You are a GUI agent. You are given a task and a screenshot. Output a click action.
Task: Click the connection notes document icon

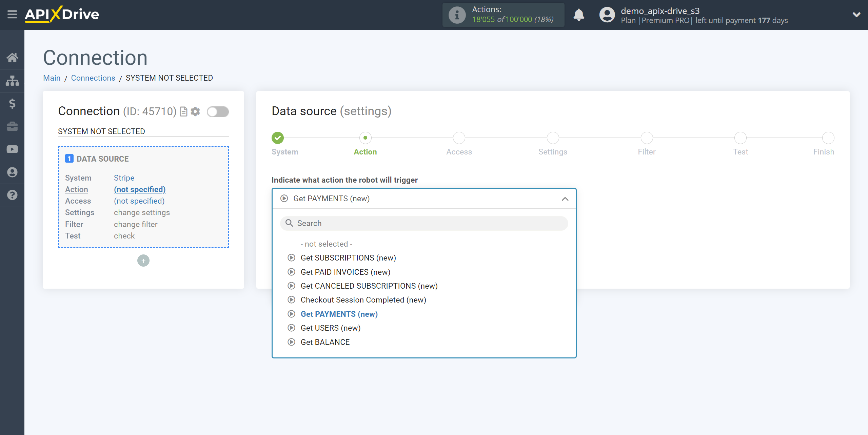[x=183, y=111]
